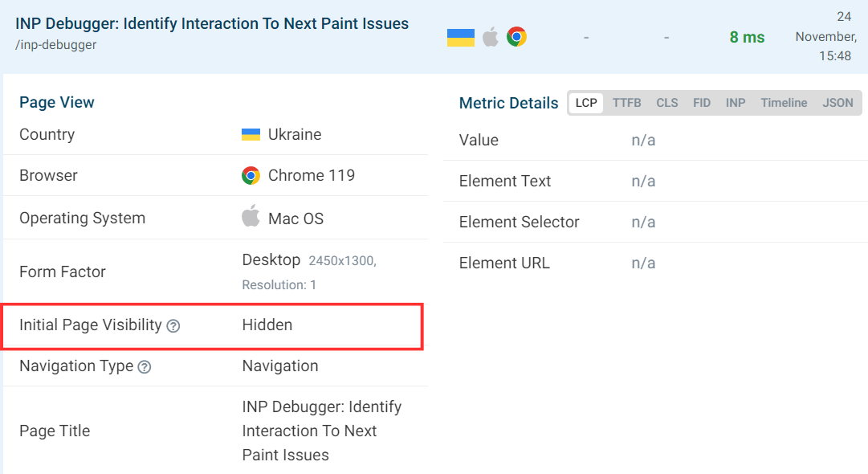Switch to the TTFB tab
Viewport: 868px width, 474px height.
pos(627,103)
